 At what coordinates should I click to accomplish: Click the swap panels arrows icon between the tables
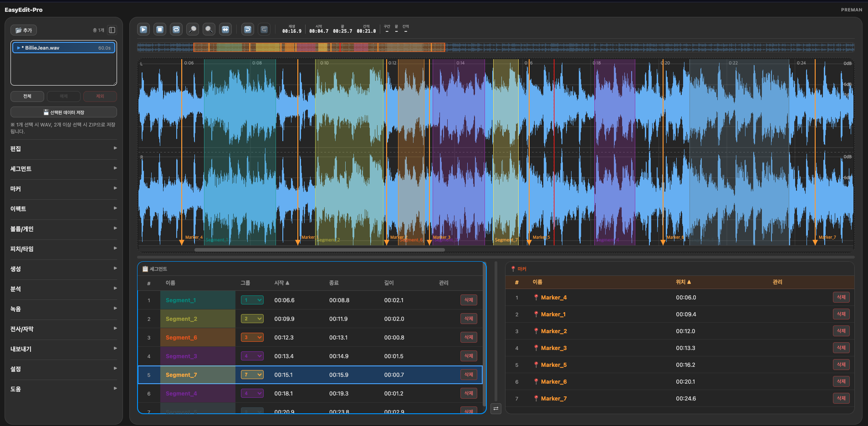click(x=496, y=409)
